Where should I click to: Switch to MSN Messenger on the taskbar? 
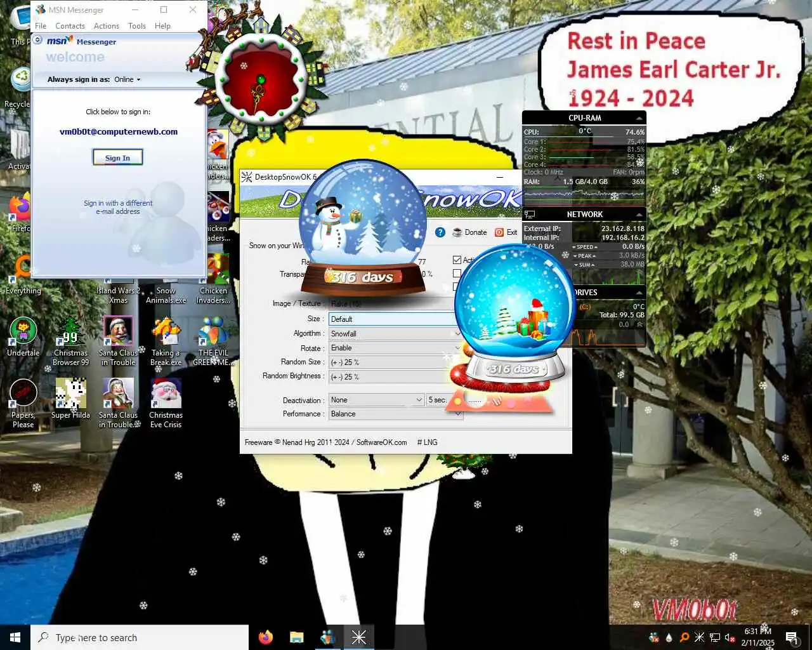(327, 637)
